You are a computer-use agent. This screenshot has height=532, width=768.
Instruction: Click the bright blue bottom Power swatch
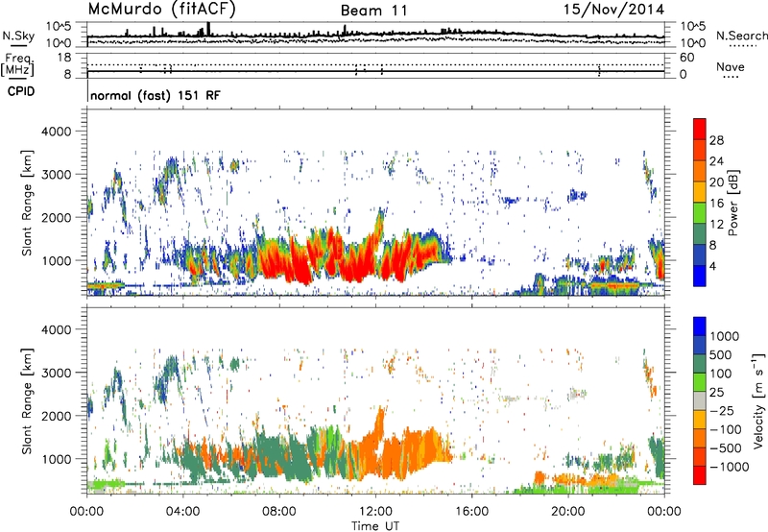point(700,276)
